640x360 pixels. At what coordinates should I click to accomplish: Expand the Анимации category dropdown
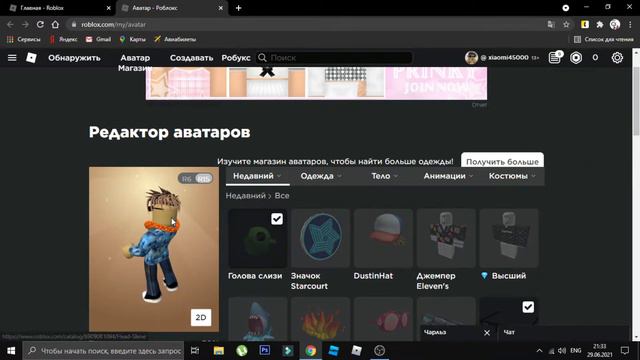(448, 176)
